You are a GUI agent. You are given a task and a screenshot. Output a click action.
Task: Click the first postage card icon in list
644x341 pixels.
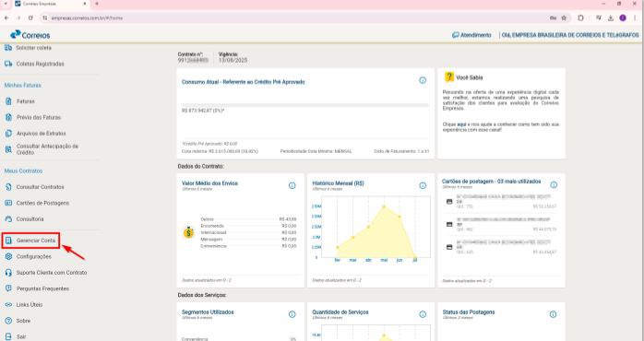pos(449,202)
